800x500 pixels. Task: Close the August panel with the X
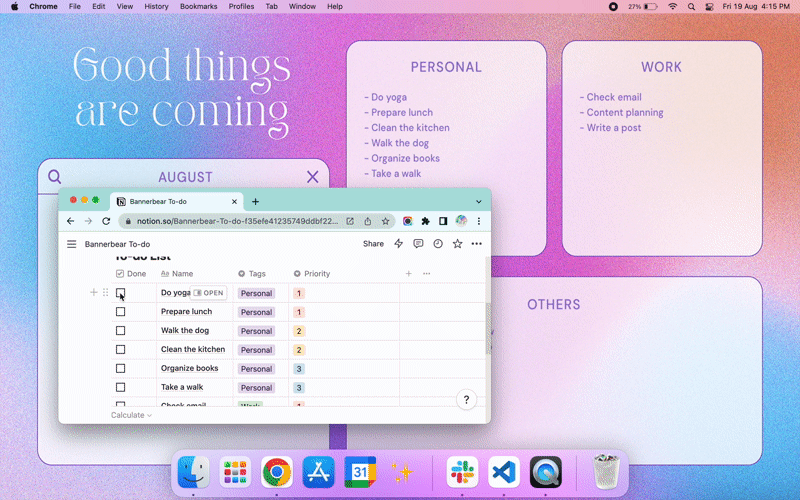coord(312,177)
